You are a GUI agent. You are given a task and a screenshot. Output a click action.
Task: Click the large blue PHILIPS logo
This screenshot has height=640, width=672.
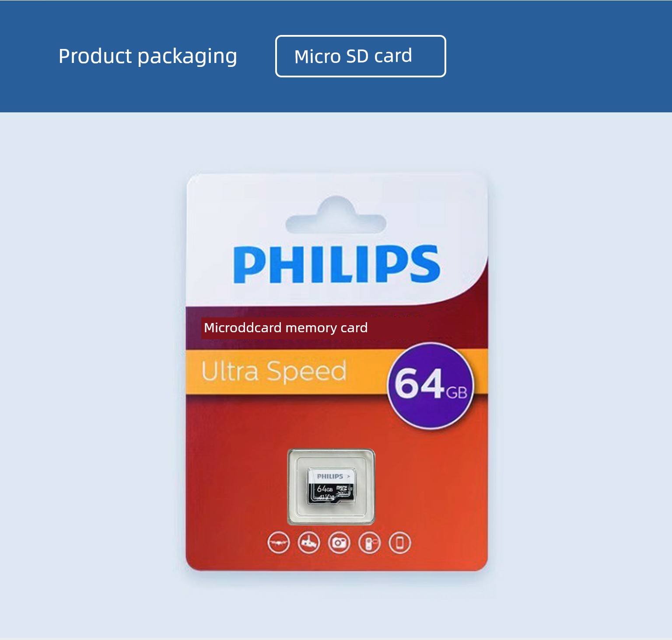pyautogui.click(x=336, y=264)
